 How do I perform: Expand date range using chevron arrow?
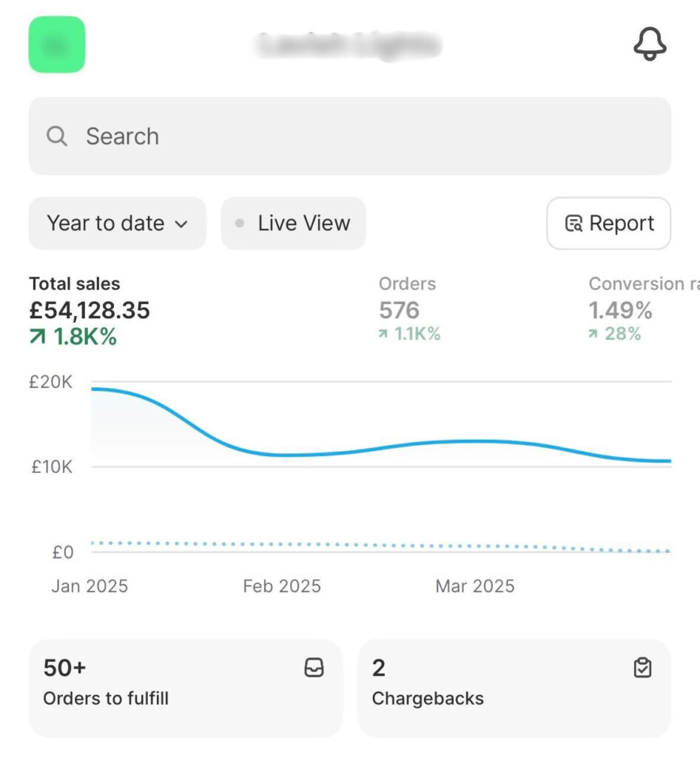click(x=181, y=224)
